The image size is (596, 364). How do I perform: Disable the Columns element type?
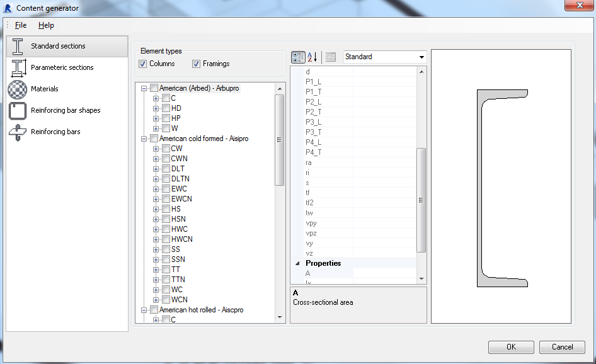click(x=142, y=64)
